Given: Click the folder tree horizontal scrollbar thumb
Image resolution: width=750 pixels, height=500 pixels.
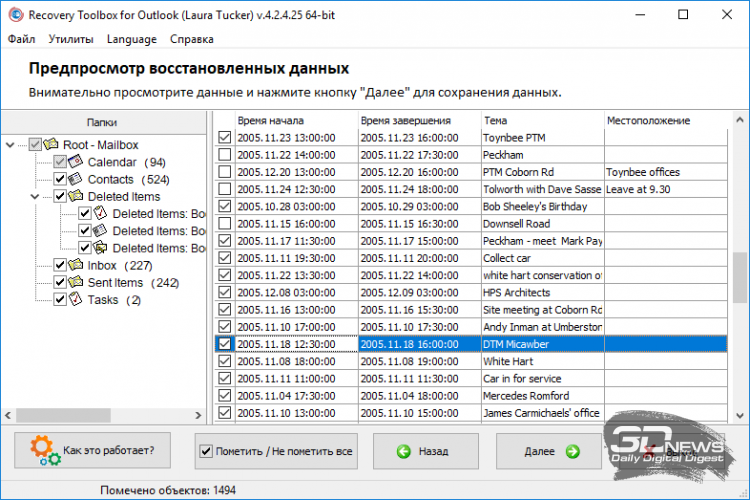Looking at the screenshot, I should tap(64, 415).
